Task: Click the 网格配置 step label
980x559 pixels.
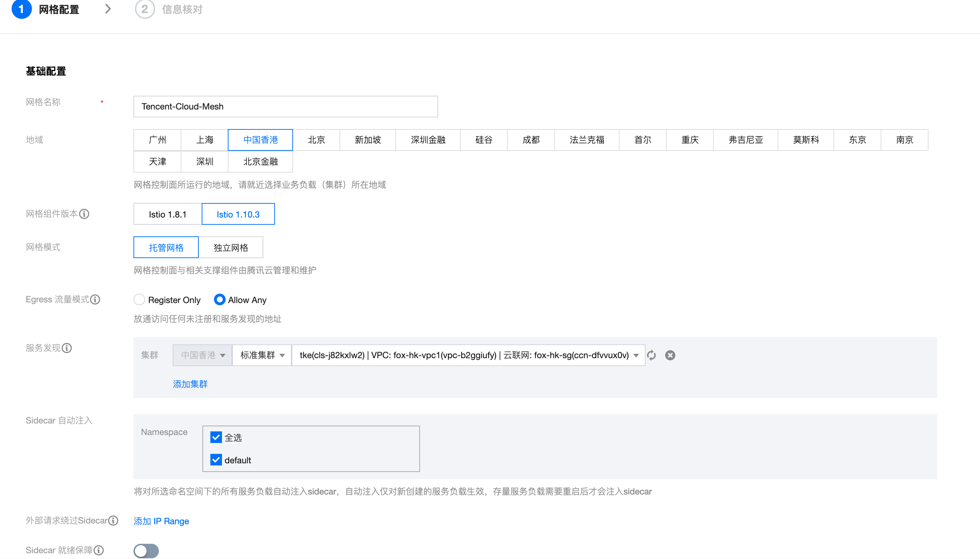Action: 59,9
